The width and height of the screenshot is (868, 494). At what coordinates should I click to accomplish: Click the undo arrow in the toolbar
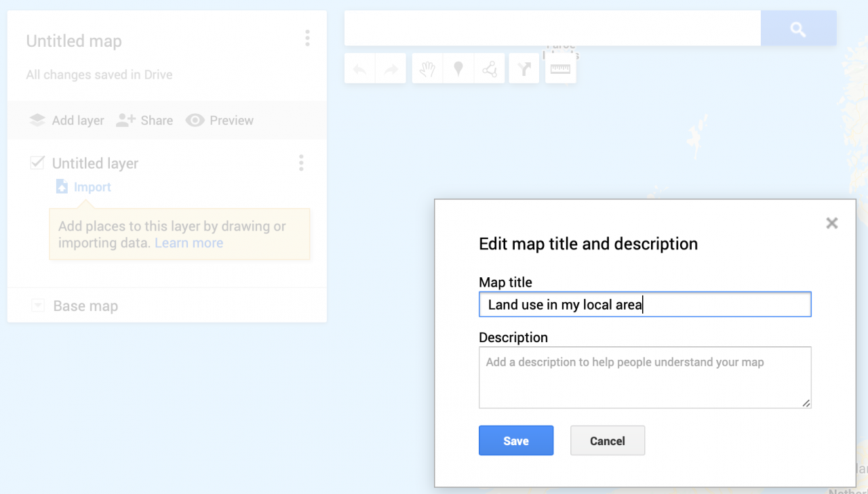click(360, 68)
